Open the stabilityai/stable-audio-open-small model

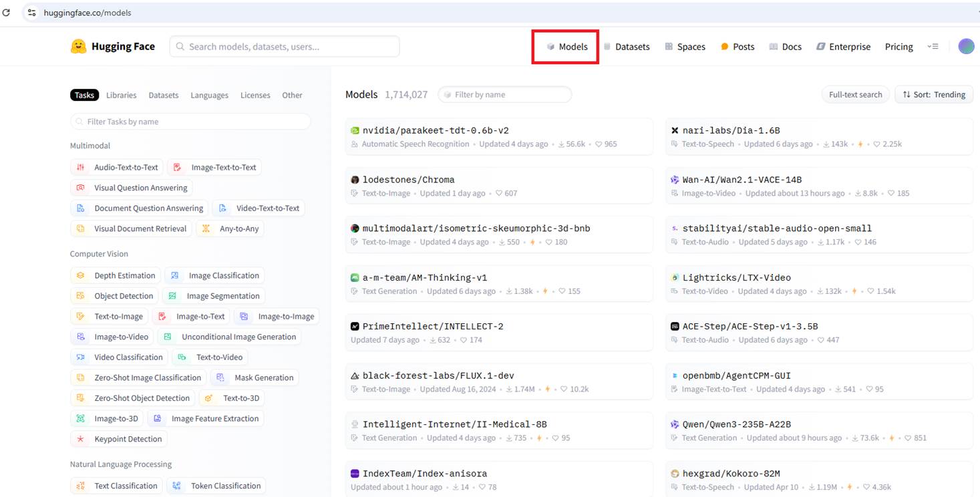(x=819, y=235)
